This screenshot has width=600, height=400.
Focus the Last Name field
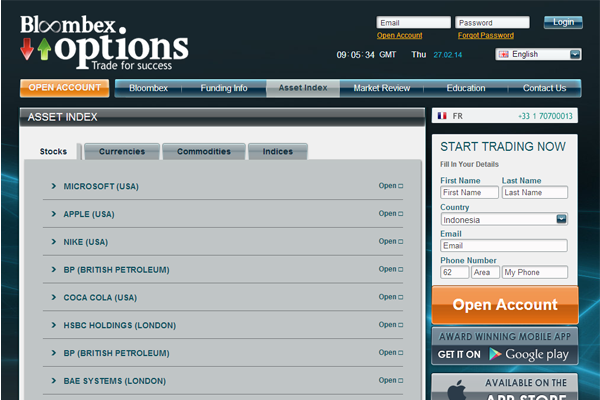[535, 192]
